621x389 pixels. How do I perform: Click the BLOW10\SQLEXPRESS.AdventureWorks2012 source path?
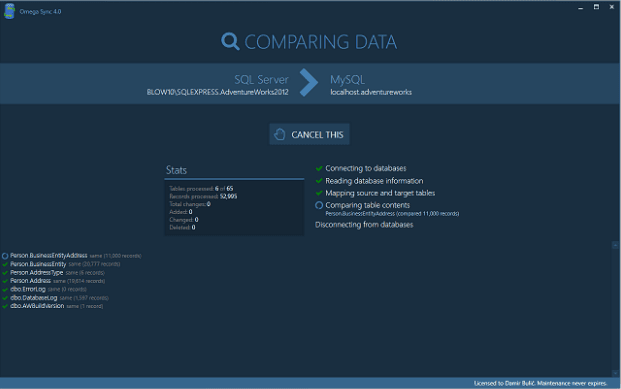[x=217, y=92]
